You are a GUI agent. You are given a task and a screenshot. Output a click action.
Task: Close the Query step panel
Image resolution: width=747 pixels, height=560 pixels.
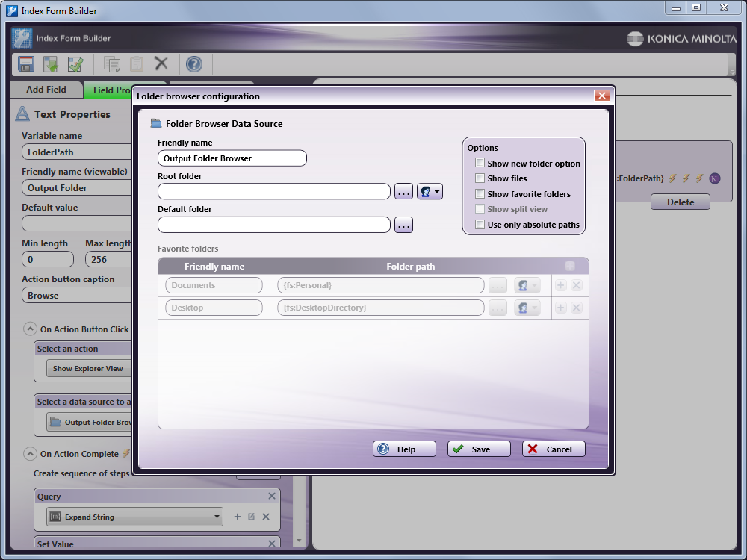pyautogui.click(x=272, y=496)
